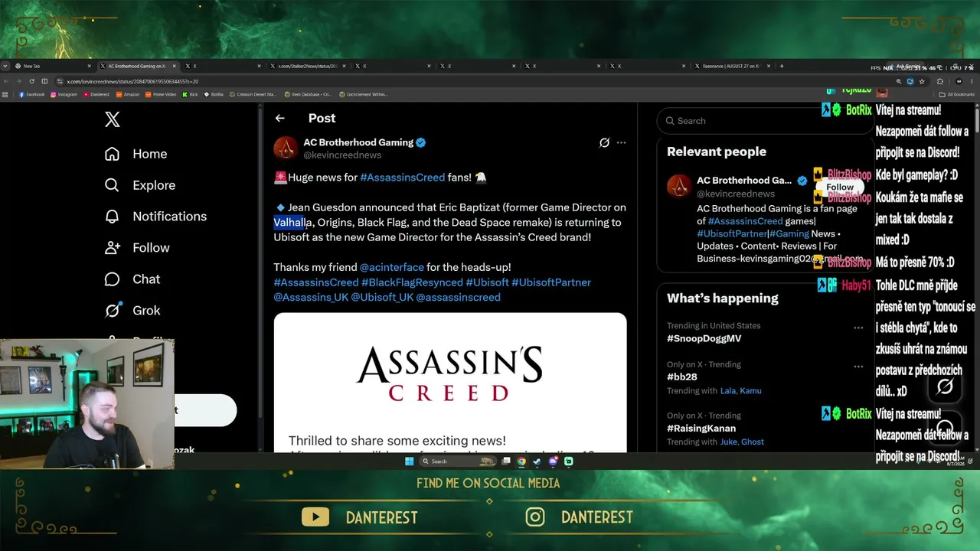Go to Home in the X sidebar
The width and height of the screenshot is (980, 551).
[136, 154]
